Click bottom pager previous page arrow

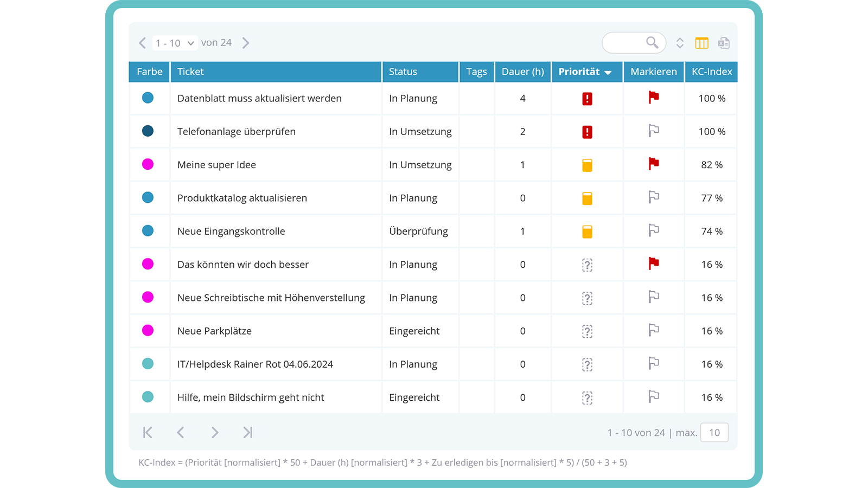181,432
